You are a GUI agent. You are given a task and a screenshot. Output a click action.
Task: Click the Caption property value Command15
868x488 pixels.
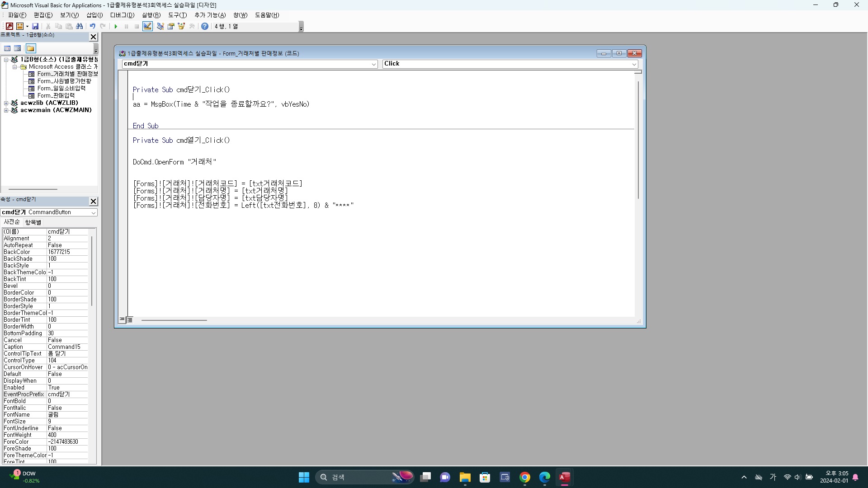click(x=64, y=347)
